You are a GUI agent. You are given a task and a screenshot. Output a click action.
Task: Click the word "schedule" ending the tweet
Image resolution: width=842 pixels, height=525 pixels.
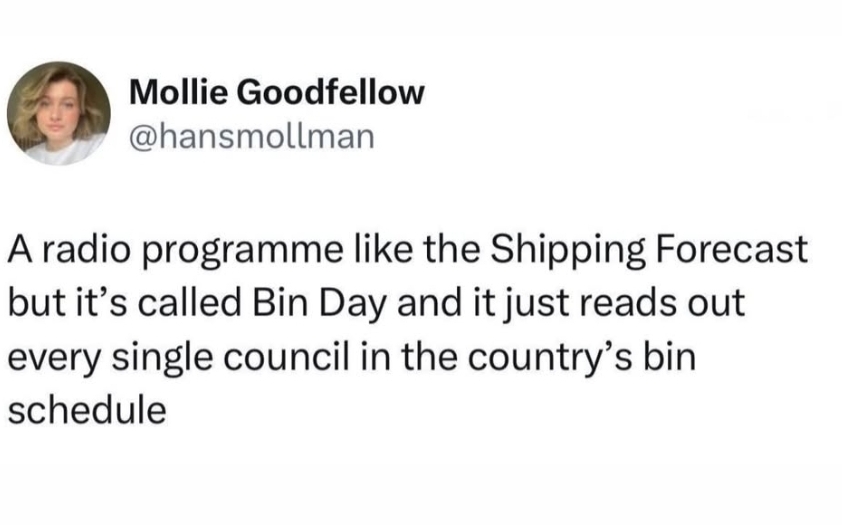pos(86,410)
